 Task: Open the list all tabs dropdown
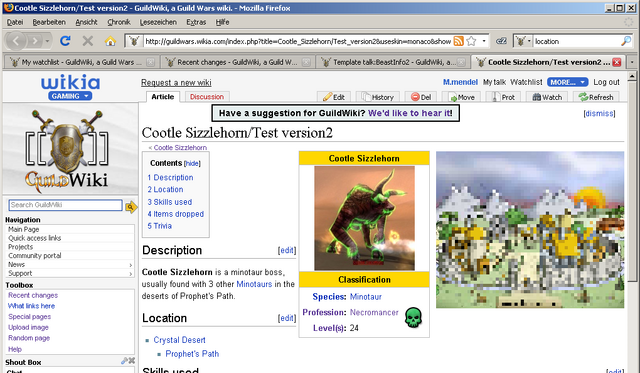632,62
